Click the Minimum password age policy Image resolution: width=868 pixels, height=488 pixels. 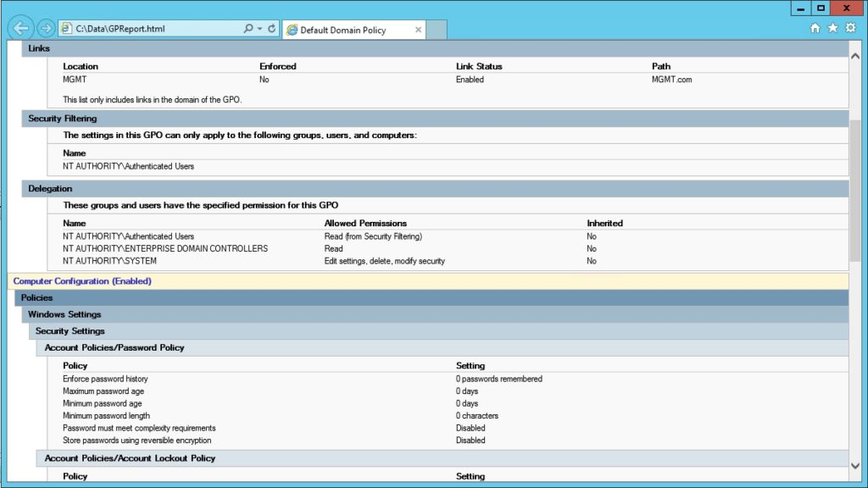102,403
